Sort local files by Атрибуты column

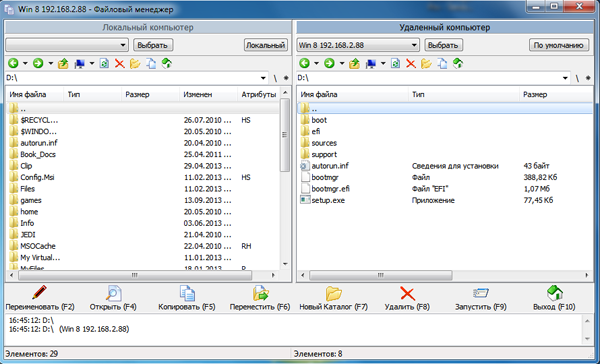coord(259,94)
